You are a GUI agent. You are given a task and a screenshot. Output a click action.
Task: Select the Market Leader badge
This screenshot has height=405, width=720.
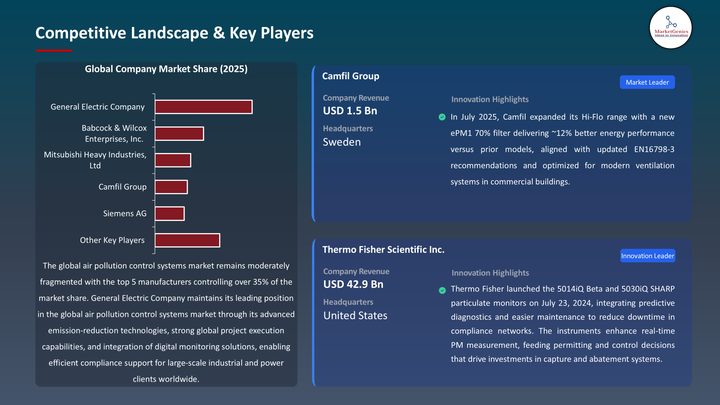649,82
